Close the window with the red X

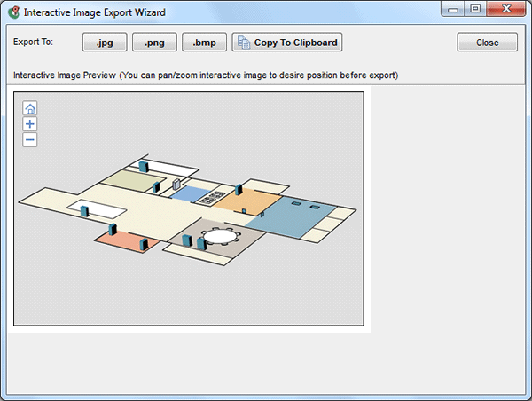pyautogui.click(x=506, y=9)
